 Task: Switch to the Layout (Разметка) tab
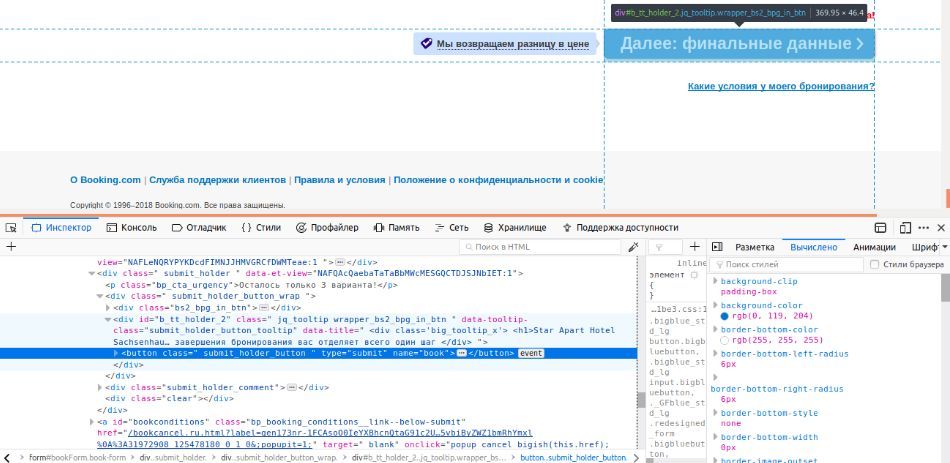pos(754,247)
